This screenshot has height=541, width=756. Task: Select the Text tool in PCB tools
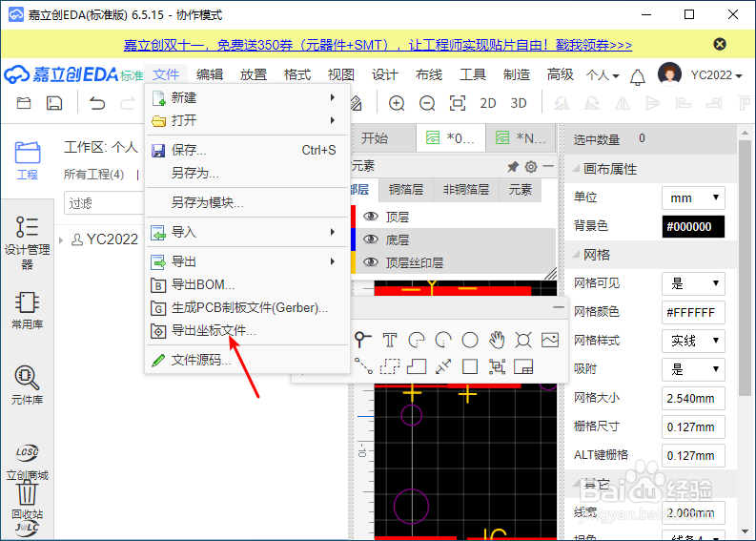click(x=390, y=341)
